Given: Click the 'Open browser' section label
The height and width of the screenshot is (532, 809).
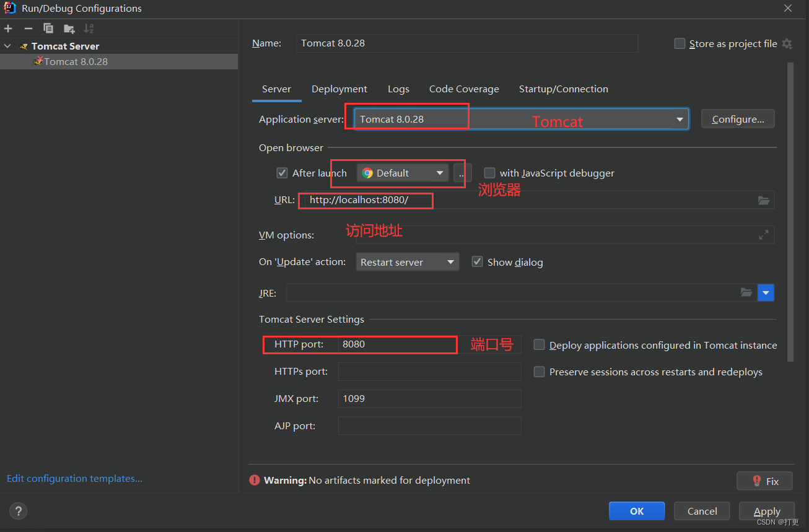Looking at the screenshot, I should pos(291,148).
